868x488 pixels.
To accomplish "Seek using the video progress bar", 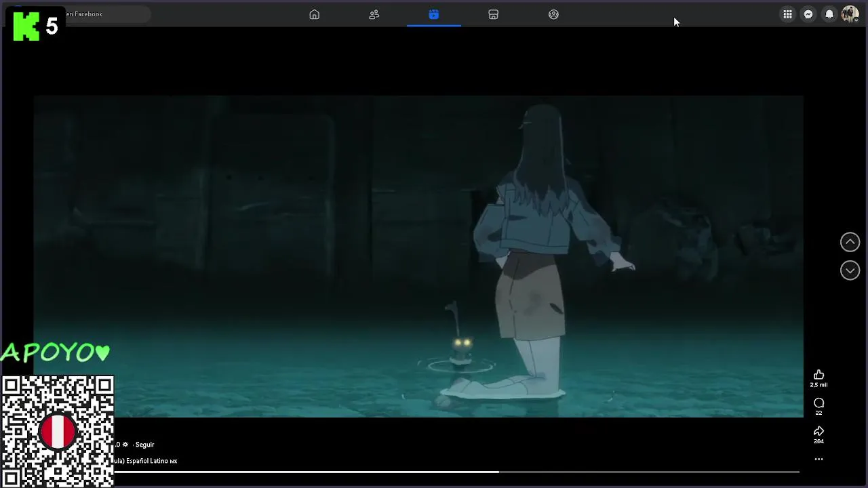I will tap(456, 472).
